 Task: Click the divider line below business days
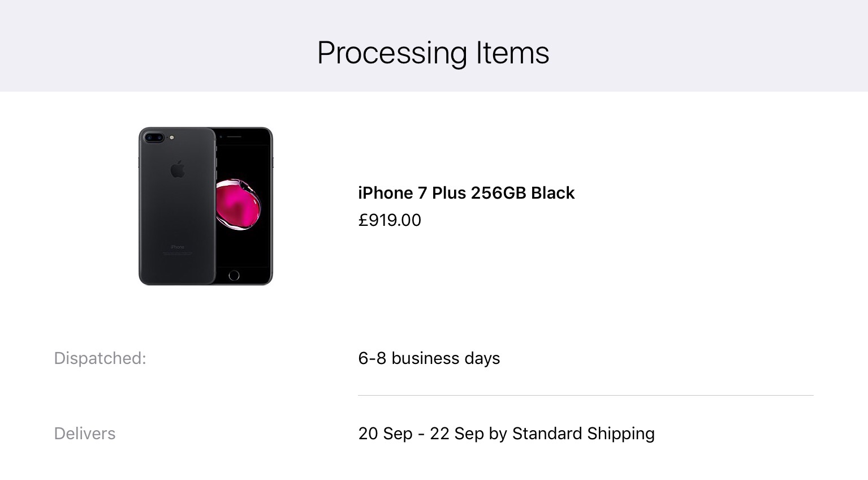[x=585, y=395]
